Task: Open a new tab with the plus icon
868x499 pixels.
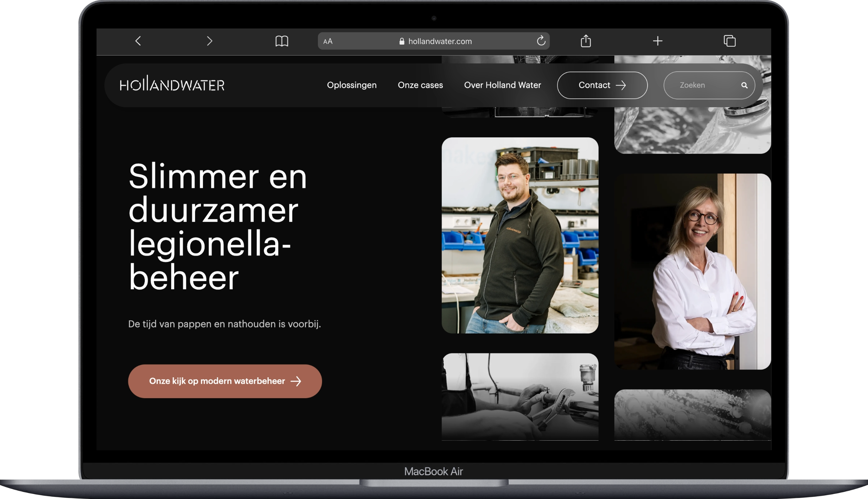Action: point(658,41)
